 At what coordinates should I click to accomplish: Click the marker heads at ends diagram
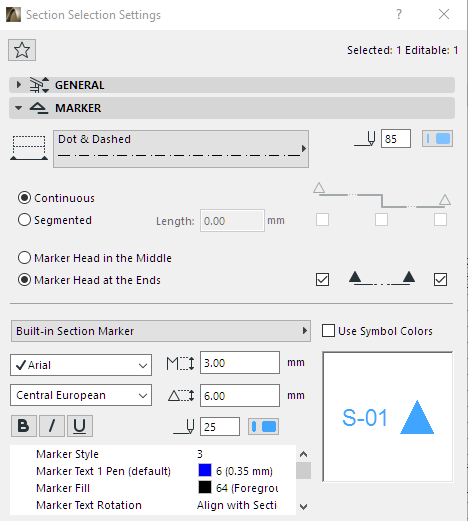tap(382, 278)
